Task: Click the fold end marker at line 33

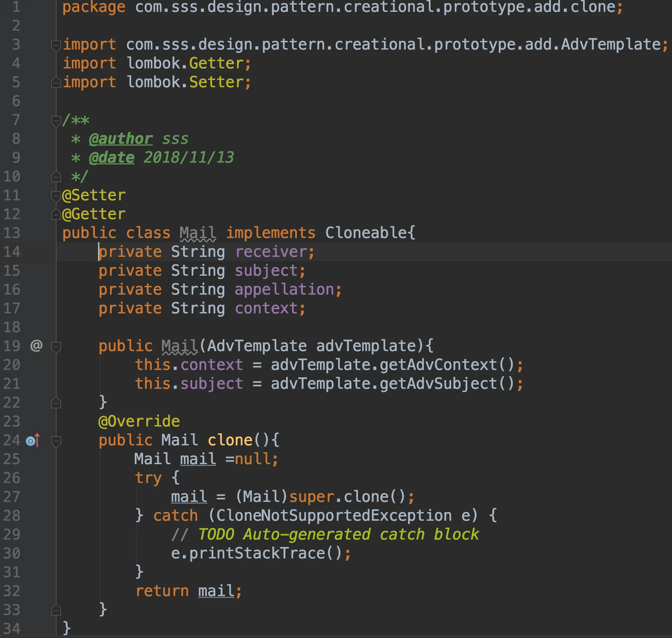Action: click(x=56, y=610)
